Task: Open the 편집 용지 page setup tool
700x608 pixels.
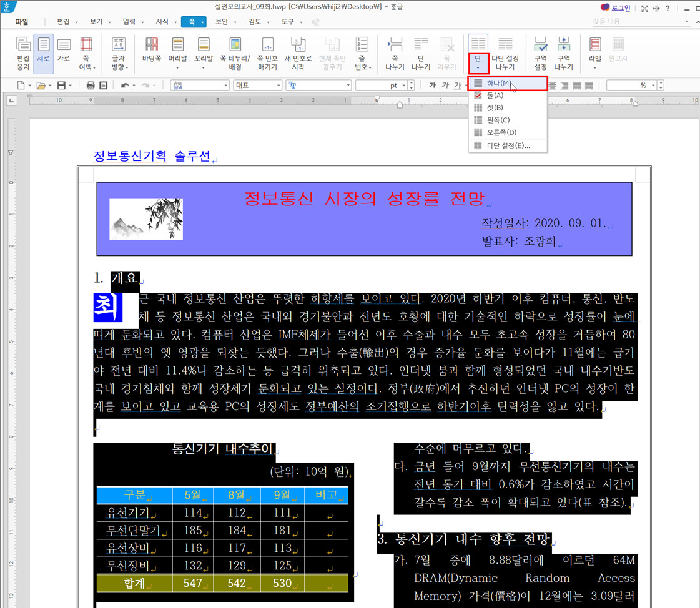Action: (x=22, y=54)
